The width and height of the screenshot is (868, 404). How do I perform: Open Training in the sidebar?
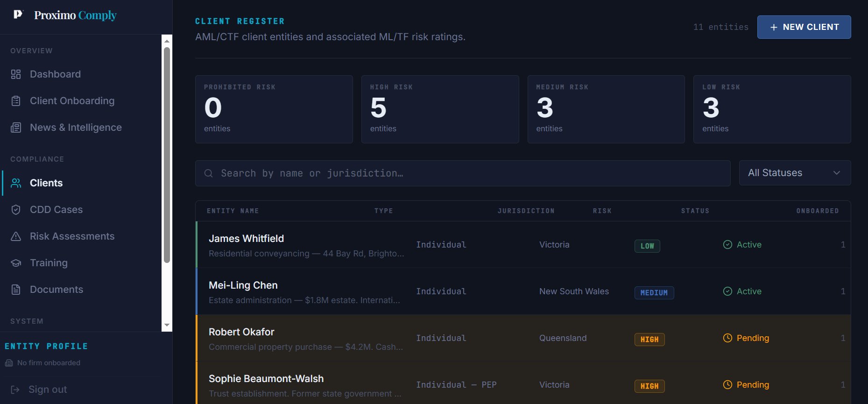49,263
